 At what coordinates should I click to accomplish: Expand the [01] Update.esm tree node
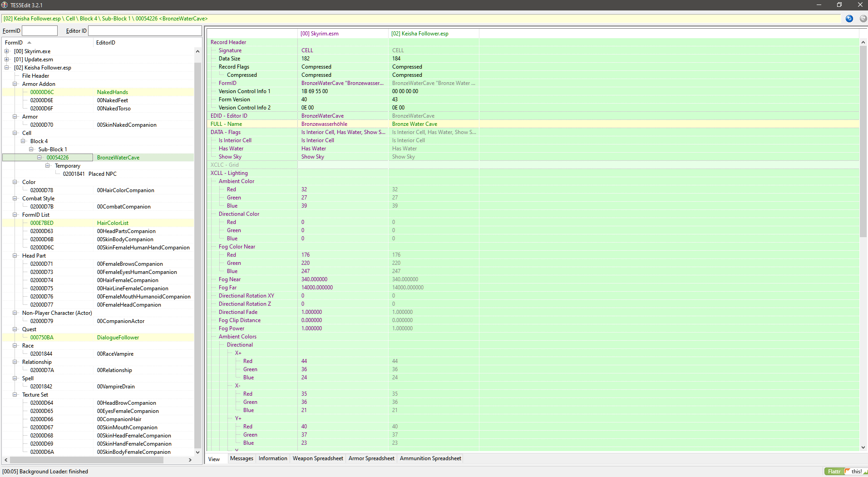[x=7, y=60]
